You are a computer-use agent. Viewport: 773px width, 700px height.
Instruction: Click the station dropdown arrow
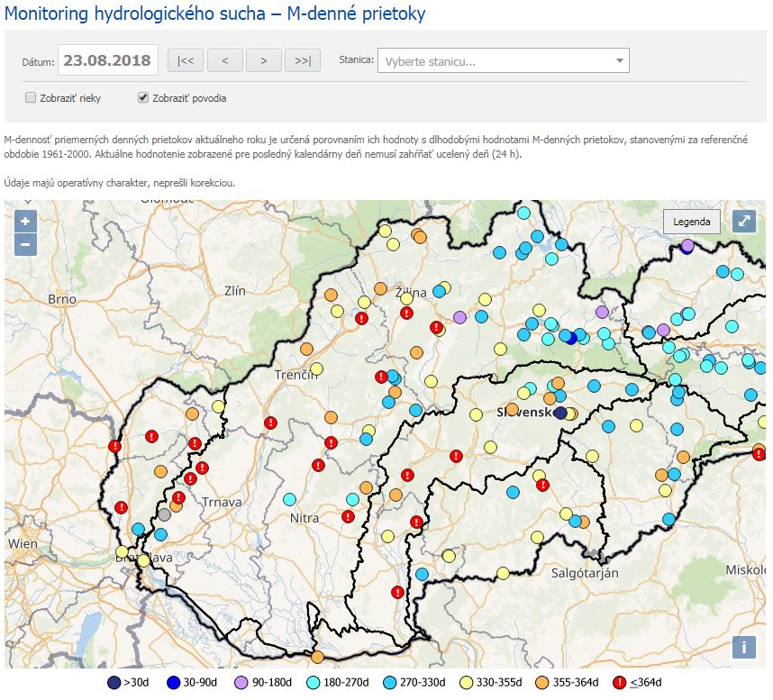619,61
